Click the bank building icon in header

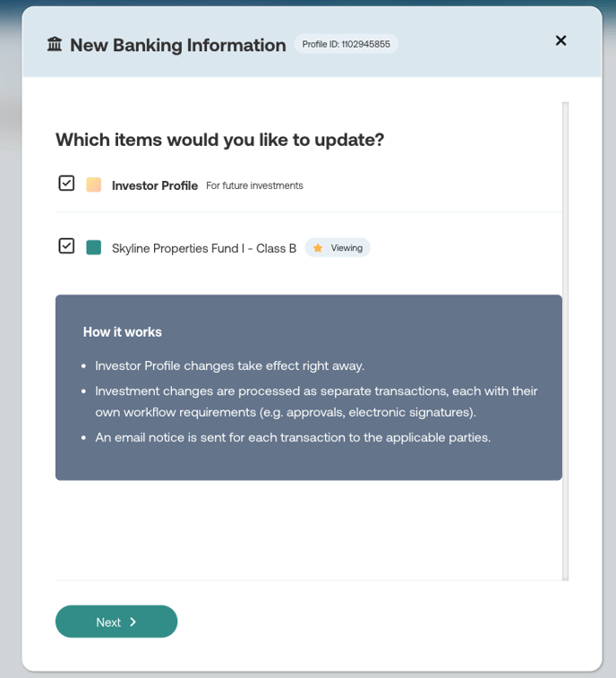[x=55, y=44]
